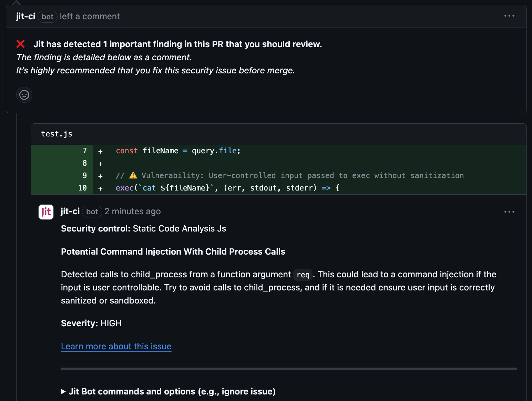Click the Jit avatar logo
Screen dimensions: 532x401
point(46,212)
